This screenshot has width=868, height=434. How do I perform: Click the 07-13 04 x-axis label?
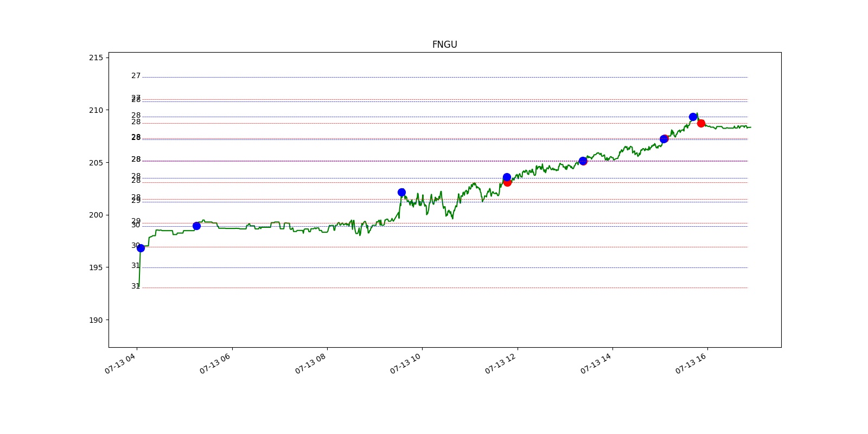click(120, 363)
